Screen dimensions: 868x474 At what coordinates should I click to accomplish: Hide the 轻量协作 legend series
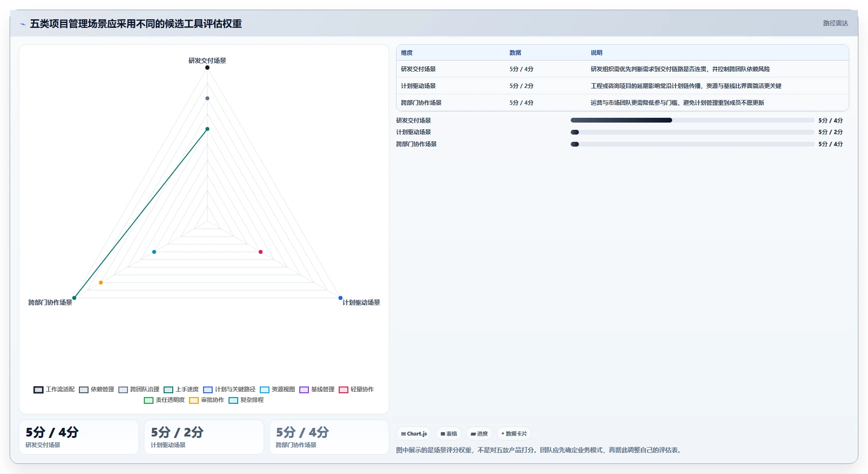[x=356, y=389]
